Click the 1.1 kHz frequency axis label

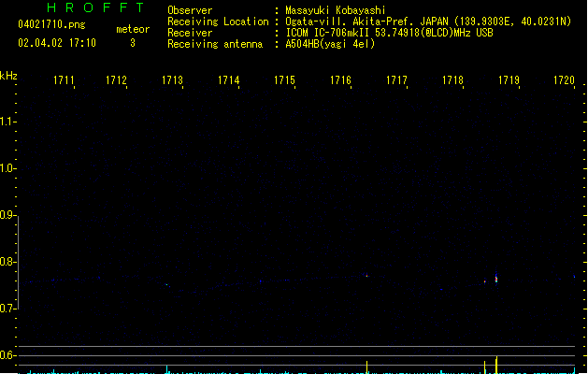tap(7, 122)
